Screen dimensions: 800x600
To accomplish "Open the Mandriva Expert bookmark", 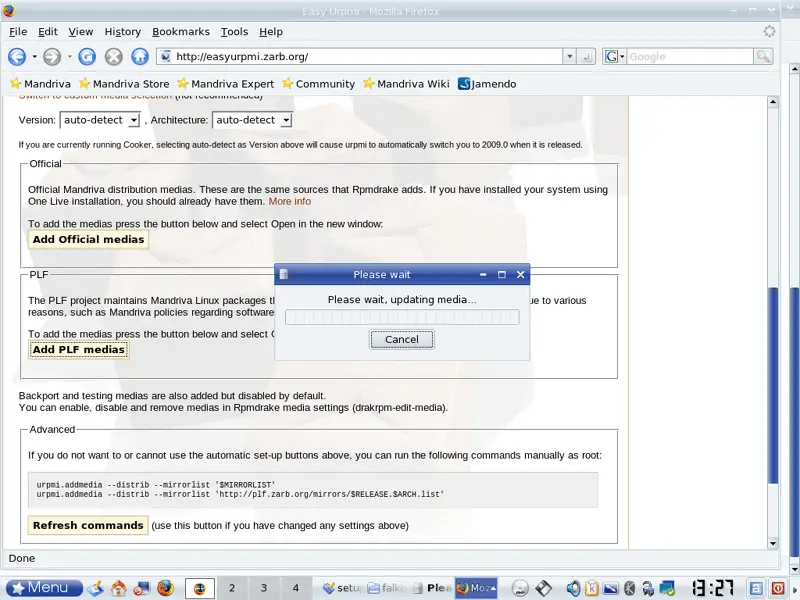I will tap(226, 84).
